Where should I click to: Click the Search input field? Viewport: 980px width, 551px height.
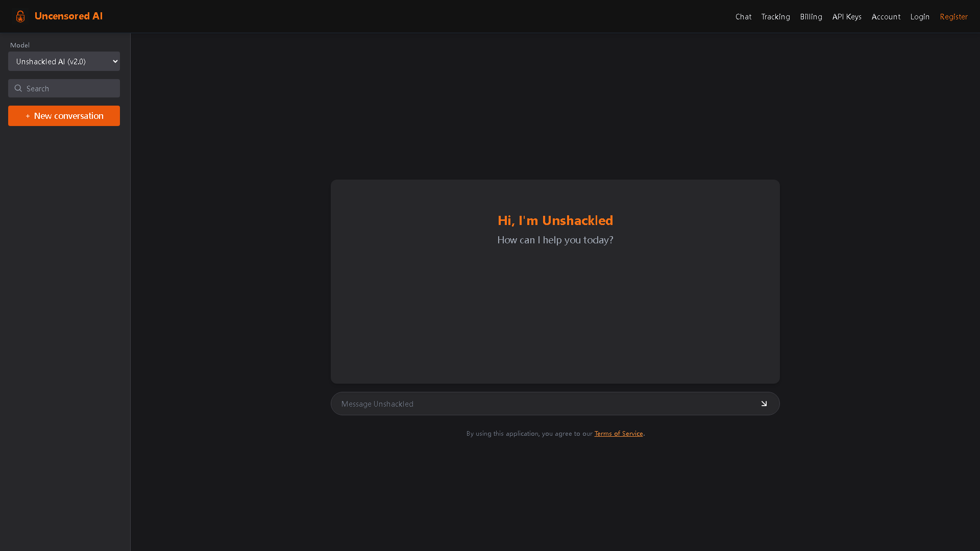[64, 88]
